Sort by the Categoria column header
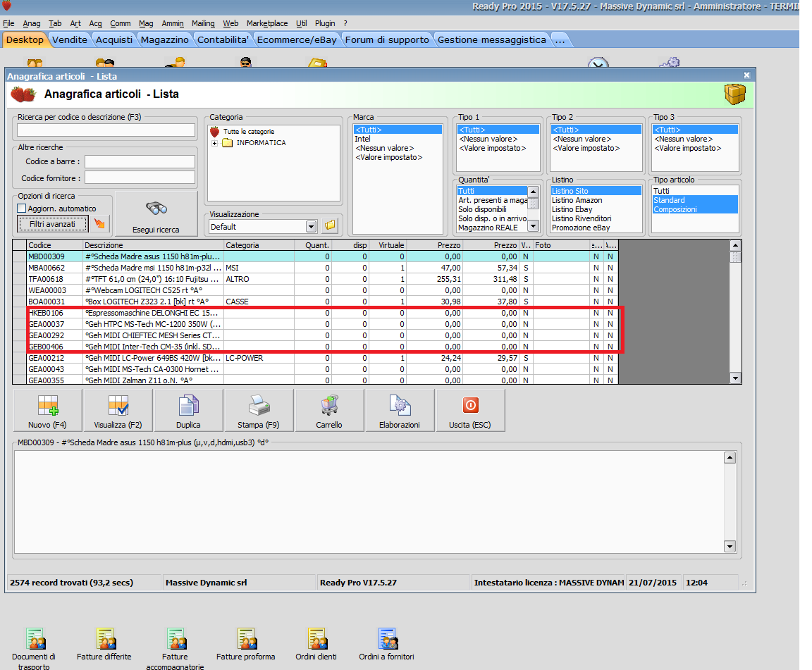This screenshot has width=812, height=670. tap(259, 245)
